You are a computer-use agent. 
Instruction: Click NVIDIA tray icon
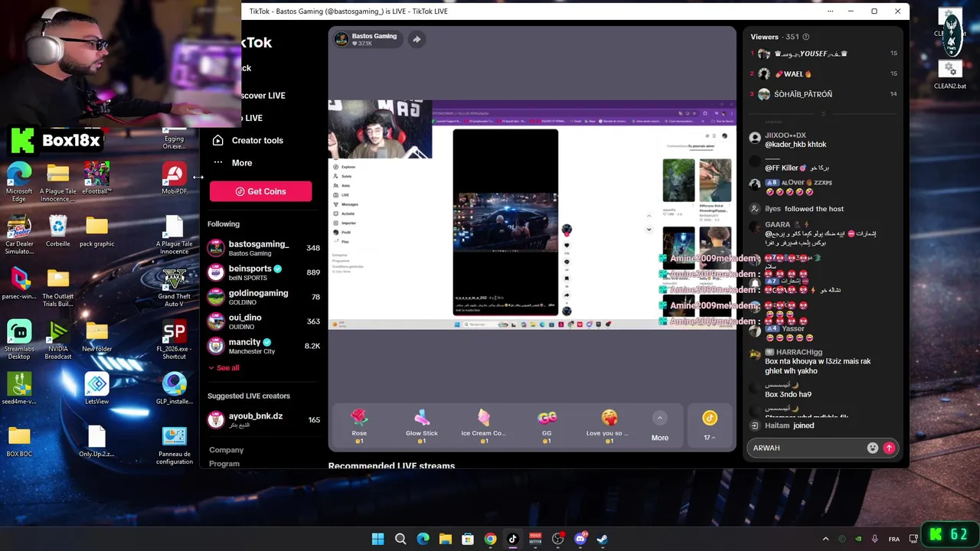click(858, 539)
